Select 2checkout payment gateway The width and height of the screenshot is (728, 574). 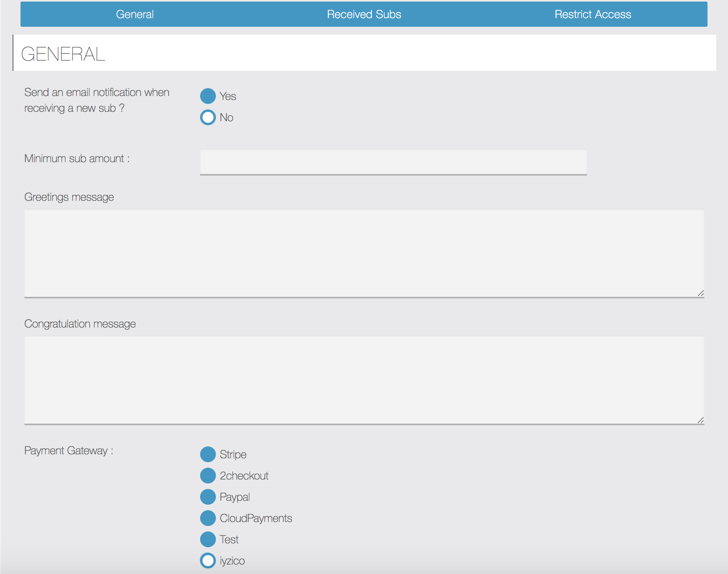pyautogui.click(x=208, y=476)
